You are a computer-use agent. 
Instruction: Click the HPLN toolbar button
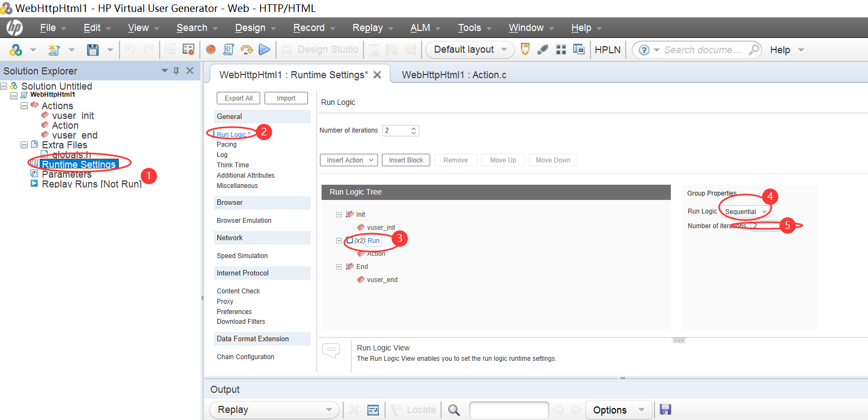(608, 49)
